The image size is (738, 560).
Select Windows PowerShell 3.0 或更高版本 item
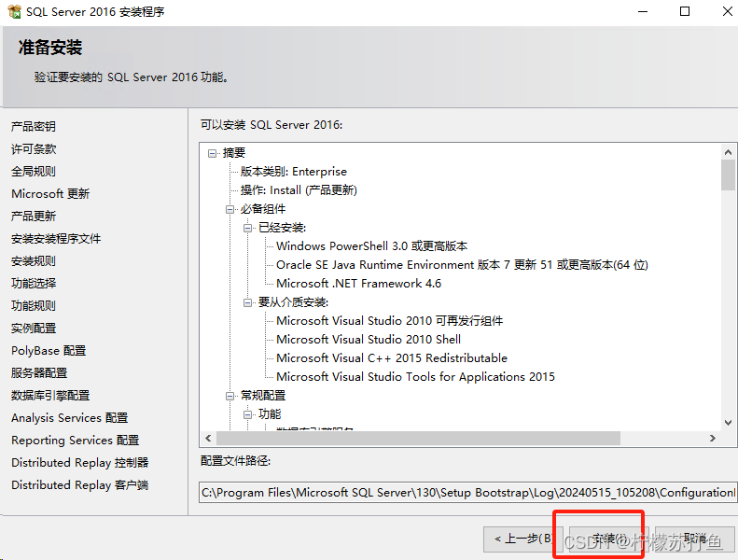point(372,246)
